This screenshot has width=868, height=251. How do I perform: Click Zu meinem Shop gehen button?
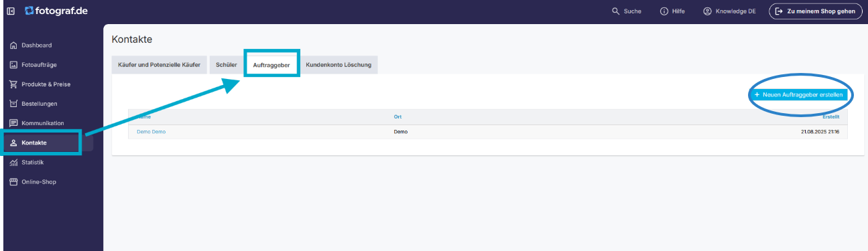coord(815,11)
